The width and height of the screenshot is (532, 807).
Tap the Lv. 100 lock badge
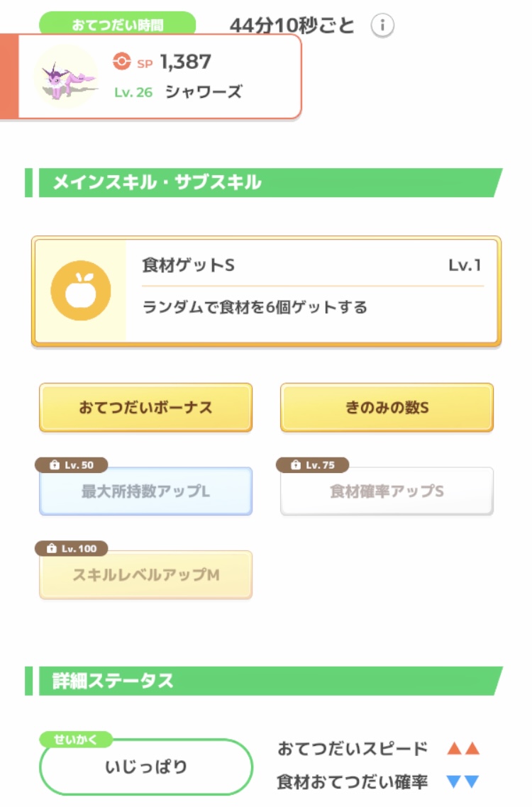pos(72,549)
